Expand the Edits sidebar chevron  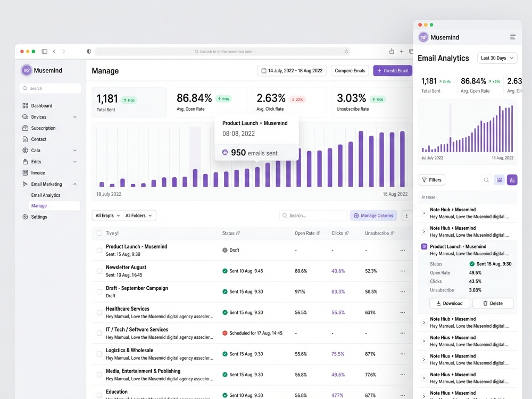point(74,162)
